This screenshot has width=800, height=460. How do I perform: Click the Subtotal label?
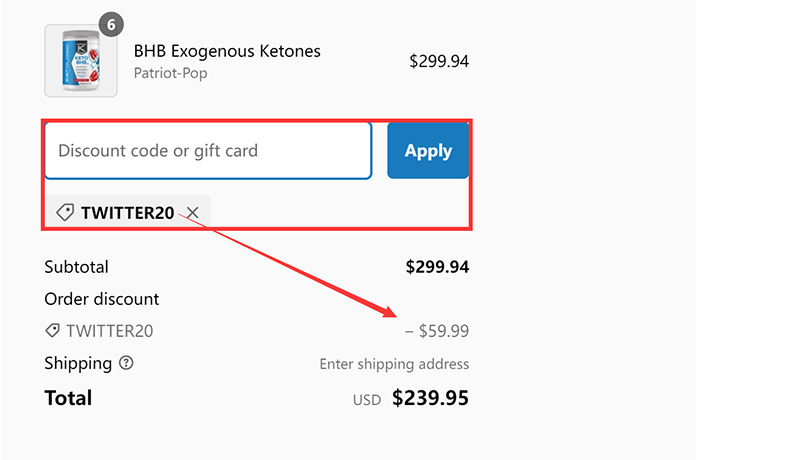click(76, 267)
